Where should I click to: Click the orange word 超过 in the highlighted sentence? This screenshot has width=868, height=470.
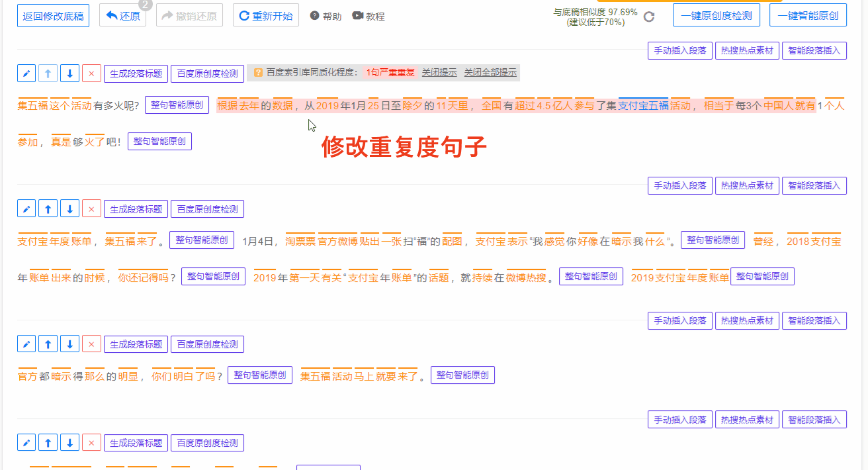point(525,105)
